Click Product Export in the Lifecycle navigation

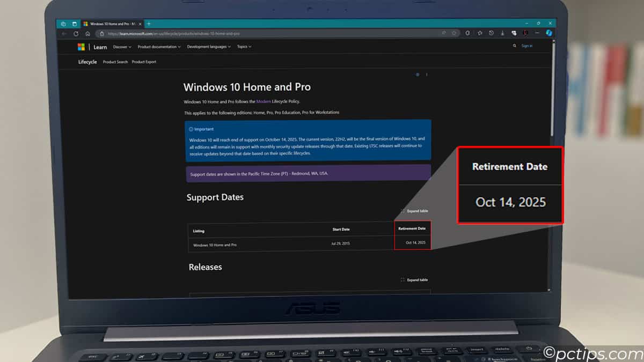tap(144, 62)
